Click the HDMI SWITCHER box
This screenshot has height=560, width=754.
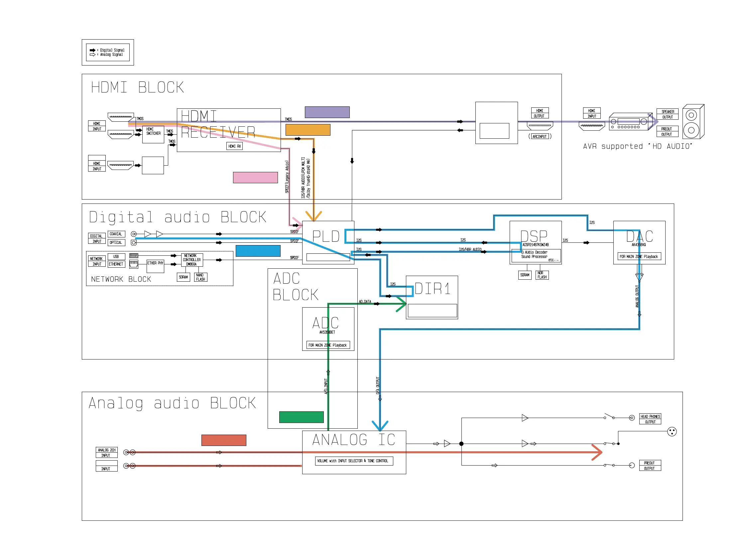tap(153, 134)
